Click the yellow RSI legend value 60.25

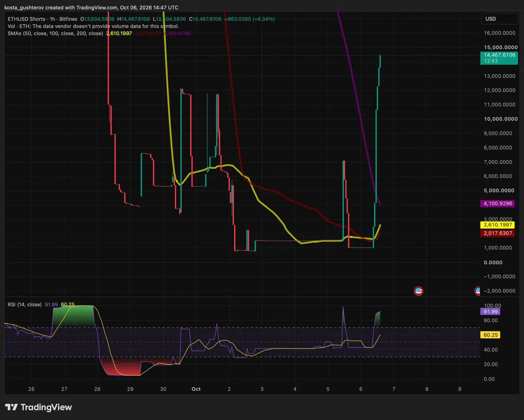click(68, 304)
